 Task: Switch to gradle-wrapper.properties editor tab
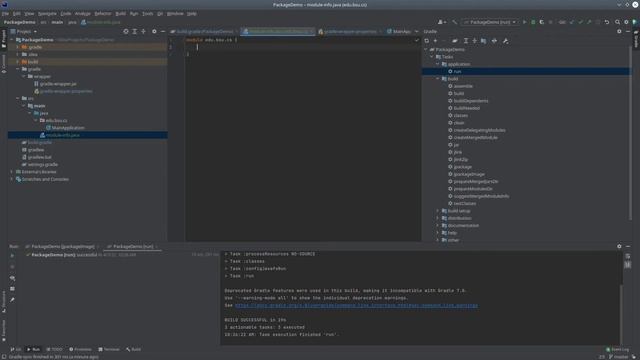[x=350, y=31]
